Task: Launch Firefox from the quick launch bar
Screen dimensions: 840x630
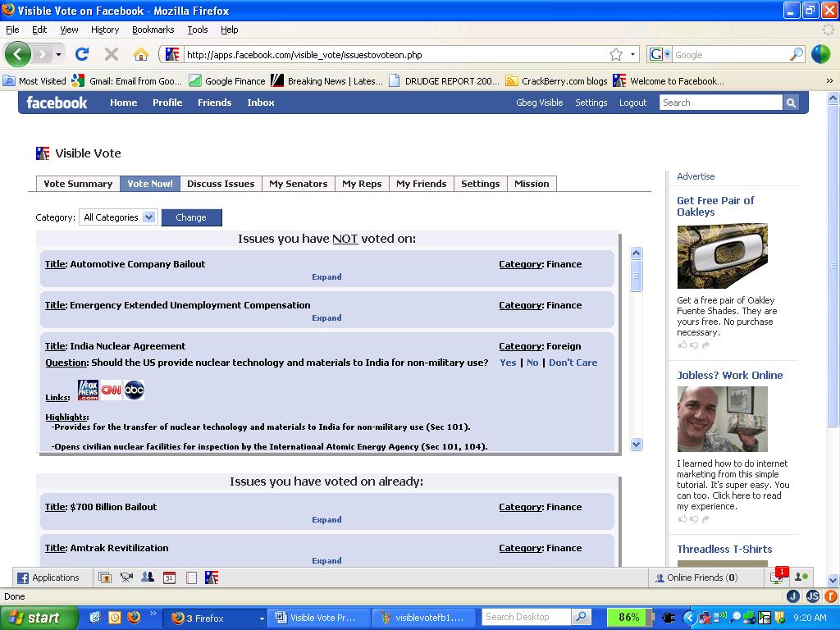Action: (x=134, y=617)
